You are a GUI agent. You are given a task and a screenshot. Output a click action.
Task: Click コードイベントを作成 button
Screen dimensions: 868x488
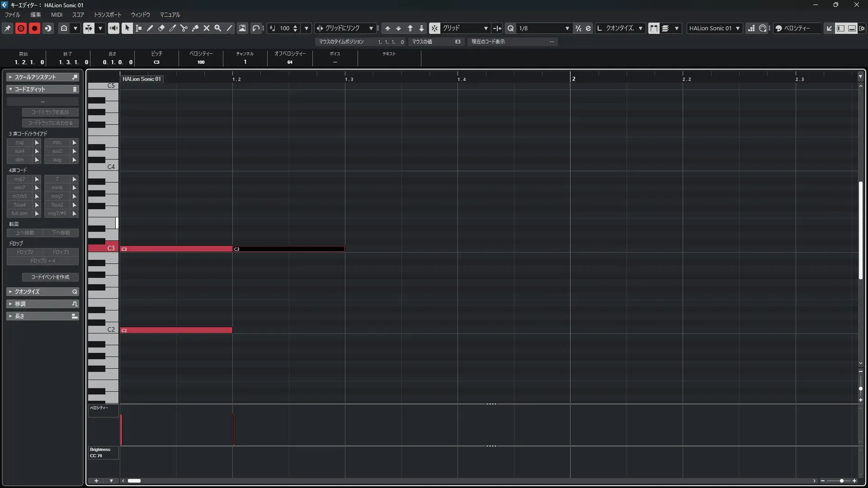pos(50,277)
